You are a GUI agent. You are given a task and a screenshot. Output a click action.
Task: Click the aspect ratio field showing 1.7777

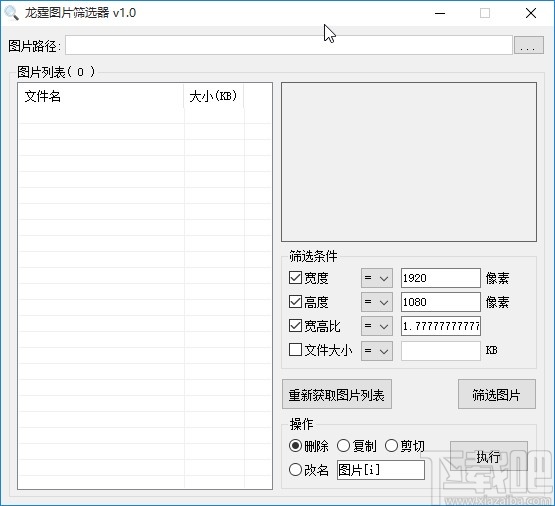pyautogui.click(x=441, y=326)
